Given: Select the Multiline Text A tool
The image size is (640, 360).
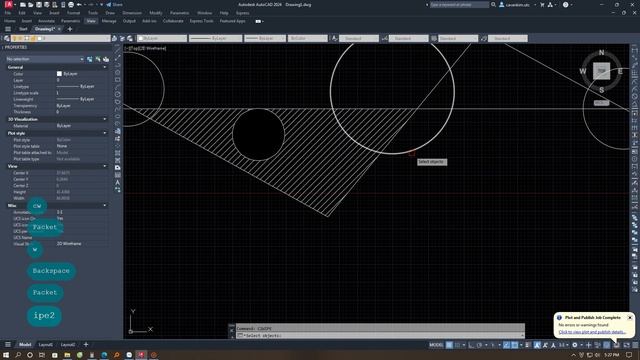Looking at the screenshot, I should point(118,182).
